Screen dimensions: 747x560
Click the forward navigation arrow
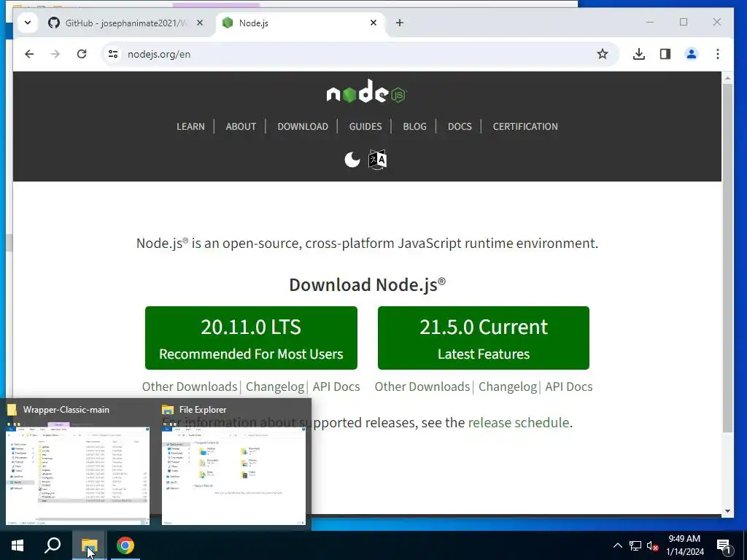pos(55,54)
